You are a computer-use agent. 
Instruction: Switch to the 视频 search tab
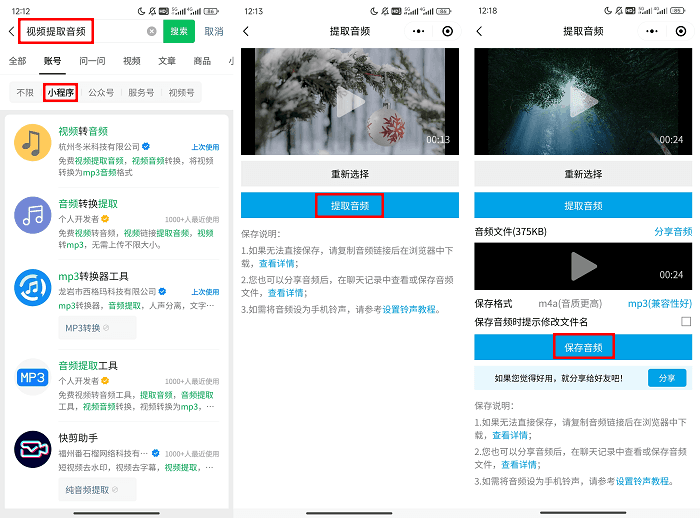point(132,61)
